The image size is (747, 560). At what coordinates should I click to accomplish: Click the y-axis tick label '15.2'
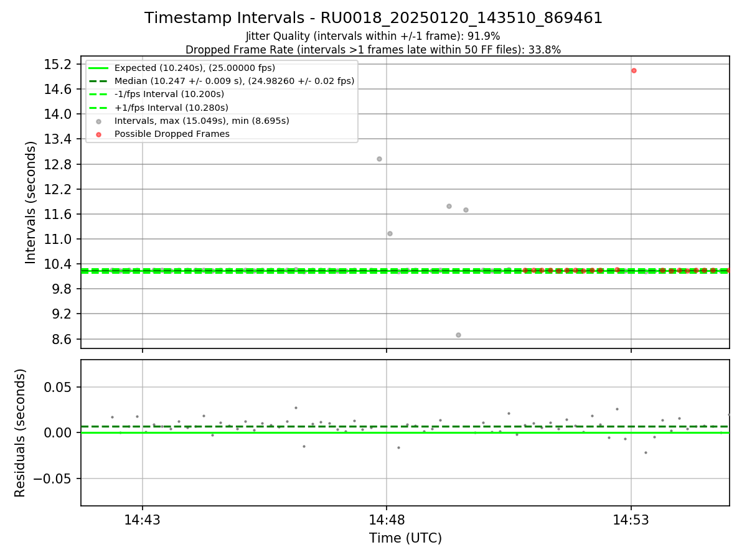59,65
